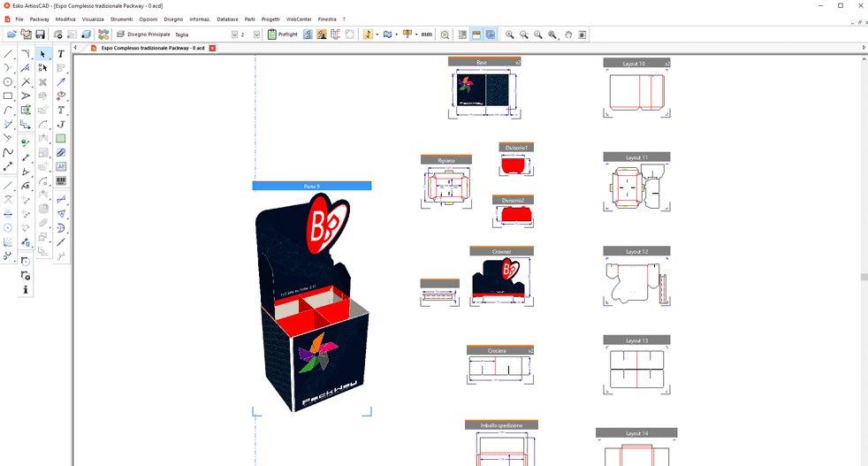868x466 pixels.
Task: Select the Layout 10 thumbnail
Action: coord(636,88)
